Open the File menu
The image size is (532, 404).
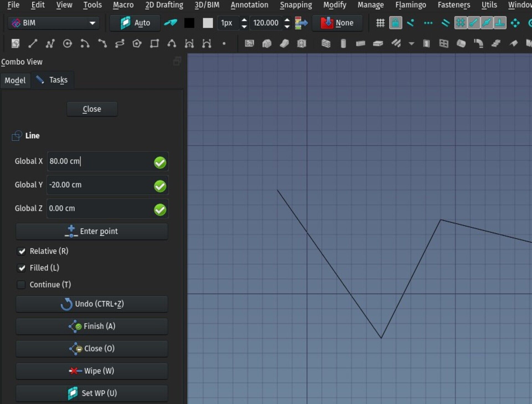click(13, 5)
